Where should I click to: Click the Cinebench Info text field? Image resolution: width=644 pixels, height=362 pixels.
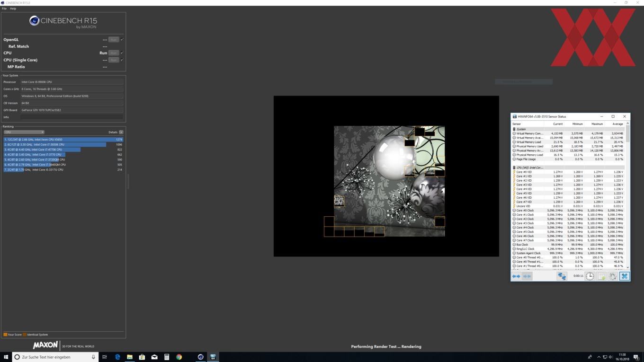coord(72,117)
